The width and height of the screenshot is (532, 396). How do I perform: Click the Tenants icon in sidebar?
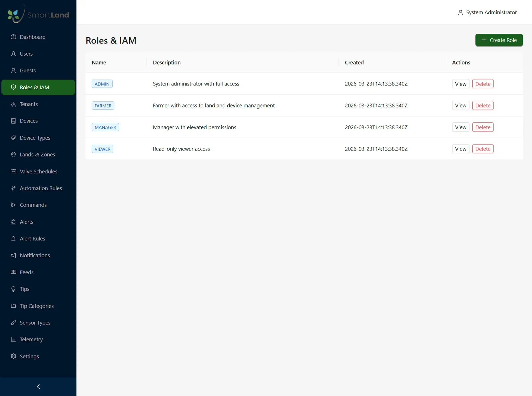pyautogui.click(x=13, y=104)
